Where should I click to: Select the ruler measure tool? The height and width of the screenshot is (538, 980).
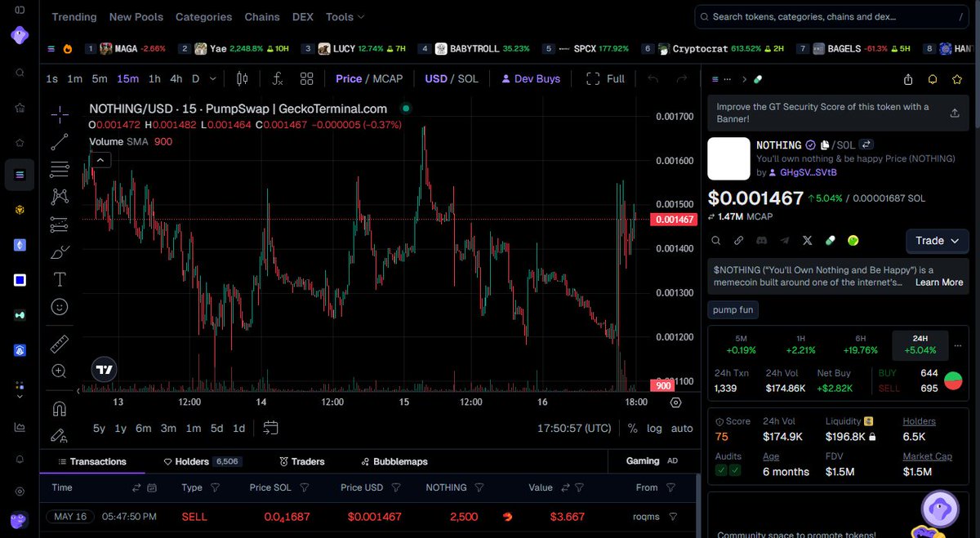point(60,343)
